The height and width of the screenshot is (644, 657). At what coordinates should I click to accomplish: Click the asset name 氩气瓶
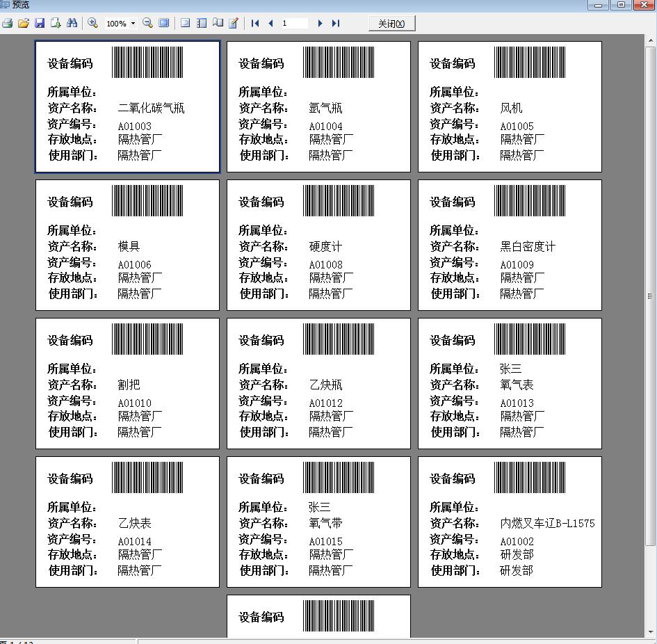pos(325,108)
